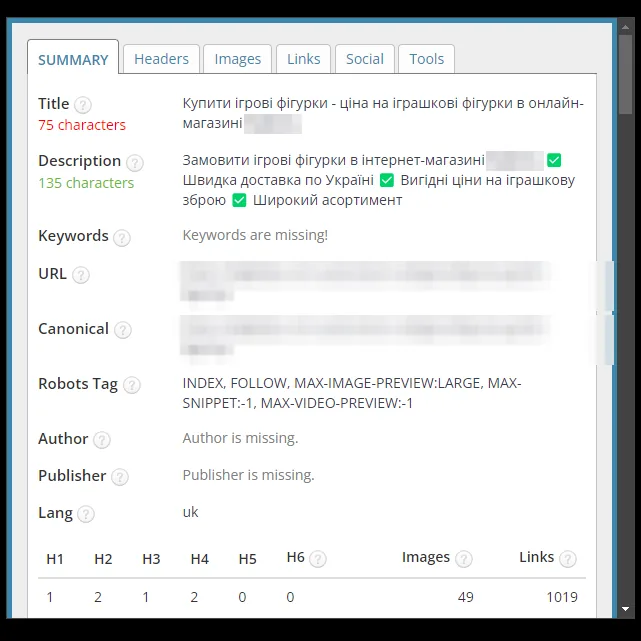641x641 pixels.
Task: Switch to the Social tab
Action: 365,59
